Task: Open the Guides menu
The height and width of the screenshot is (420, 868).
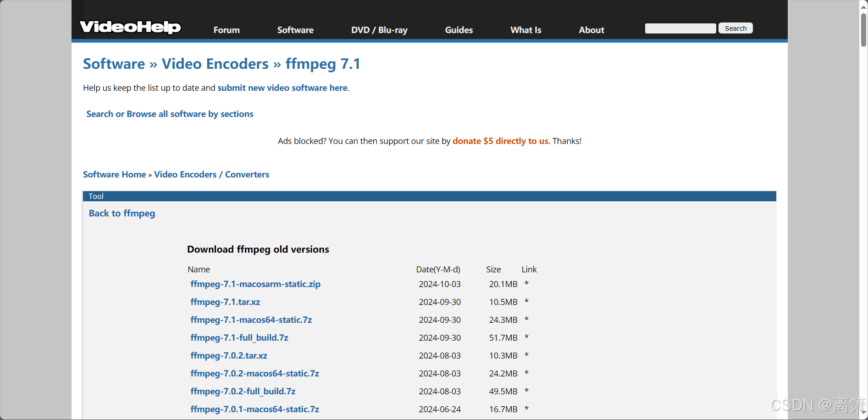Action: 459,30
